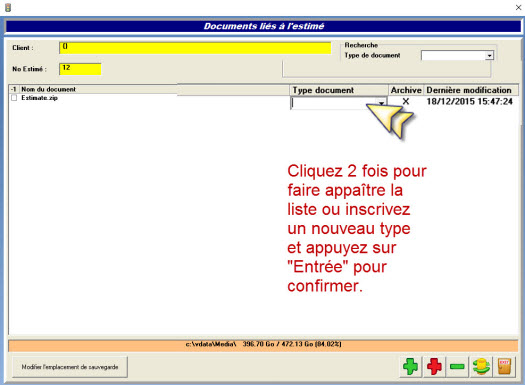Click the -1 column header
The width and height of the screenshot is (525, 385).
14,89
